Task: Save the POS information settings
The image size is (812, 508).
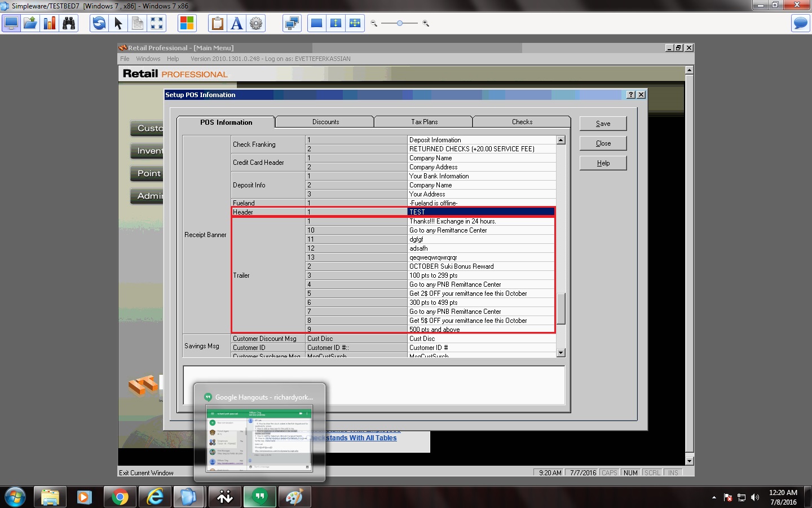Action: click(x=603, y=123)
